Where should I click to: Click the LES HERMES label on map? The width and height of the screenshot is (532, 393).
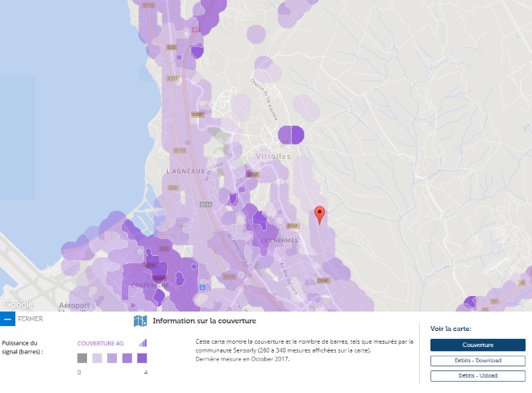pos(279,240)
